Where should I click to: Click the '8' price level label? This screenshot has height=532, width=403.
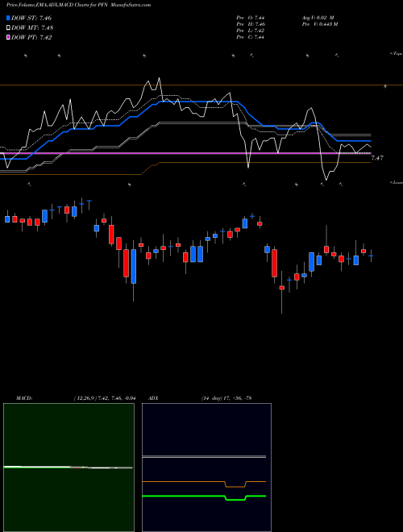385,87
